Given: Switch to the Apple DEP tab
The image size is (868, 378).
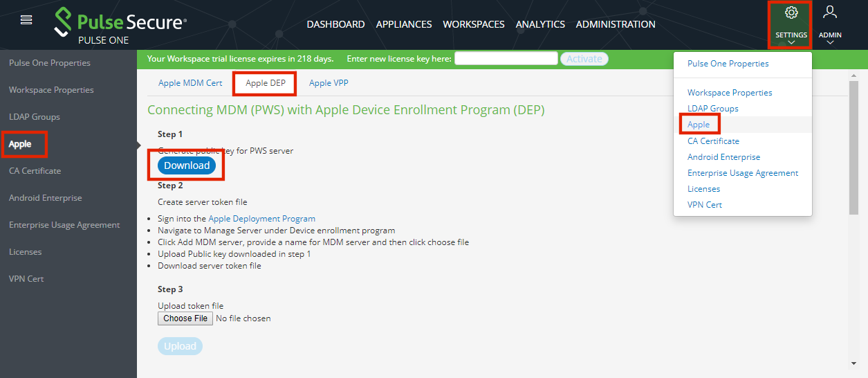Looking at the screenshot, I should 266,83.
